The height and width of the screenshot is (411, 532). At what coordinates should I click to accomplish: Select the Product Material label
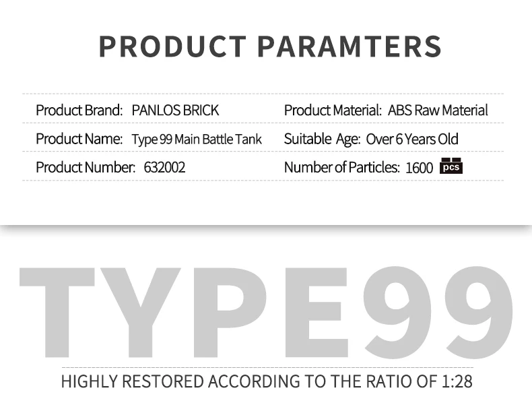click(333, 110)
